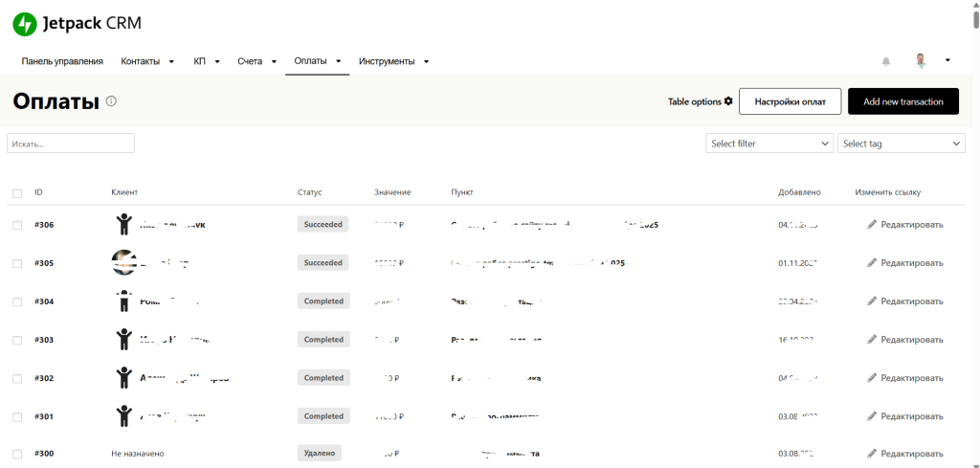
Task: Open the Select filter dropdown
Action: 769,144
